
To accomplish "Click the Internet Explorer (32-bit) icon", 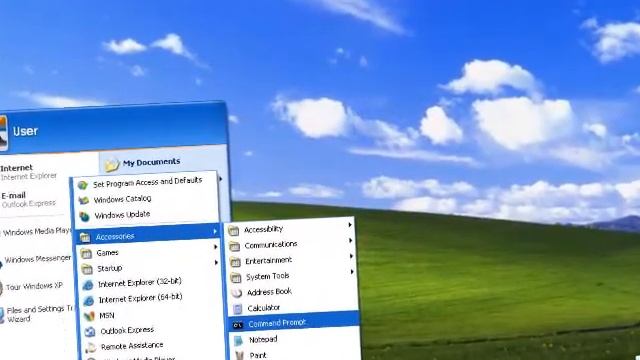I will (88, 285).
